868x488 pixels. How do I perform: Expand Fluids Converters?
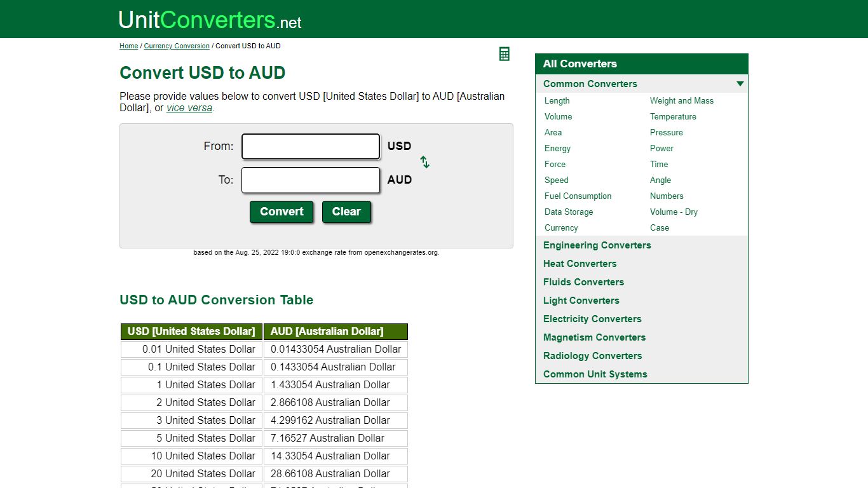click(x=583, y=282)
